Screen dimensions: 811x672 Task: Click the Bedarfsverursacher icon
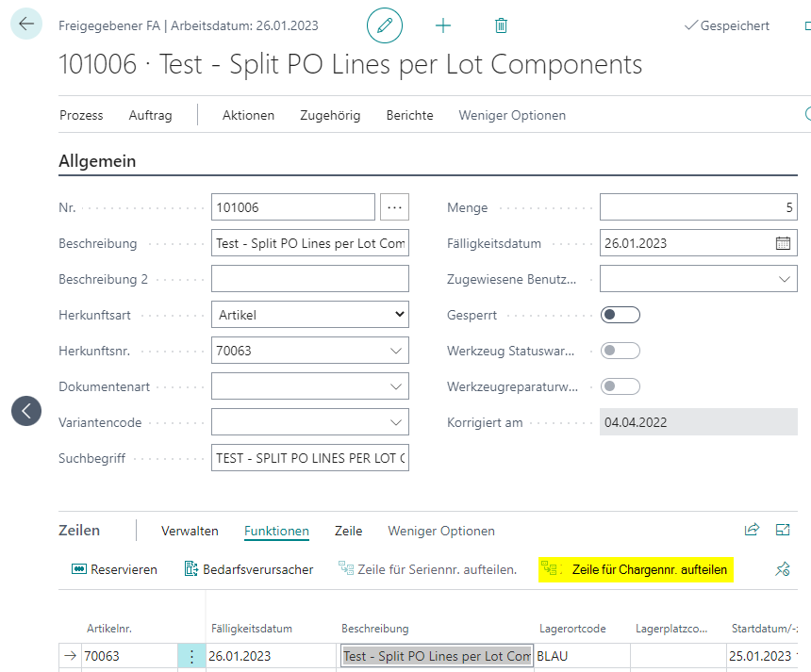[x=191, y=569]
